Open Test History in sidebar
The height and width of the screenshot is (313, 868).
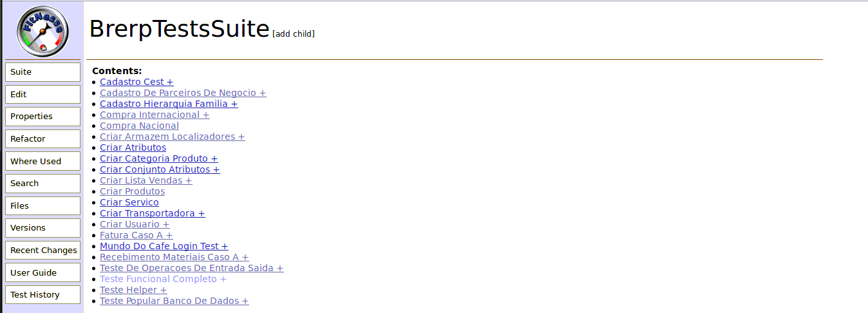[42, 295]
